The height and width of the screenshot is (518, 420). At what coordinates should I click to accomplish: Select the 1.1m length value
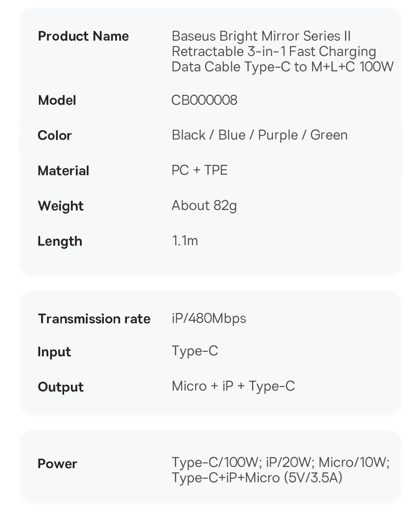pos(185,241)
